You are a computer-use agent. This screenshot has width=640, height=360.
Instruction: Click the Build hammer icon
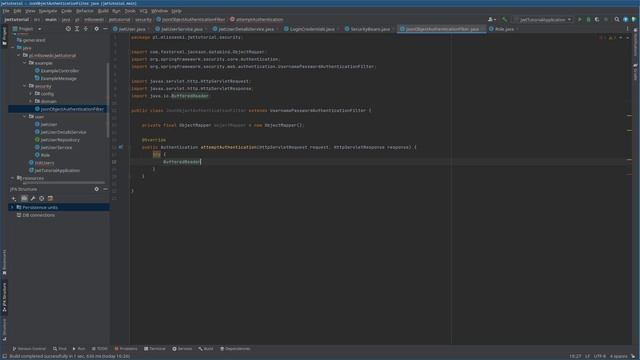[x=504, y=19]
